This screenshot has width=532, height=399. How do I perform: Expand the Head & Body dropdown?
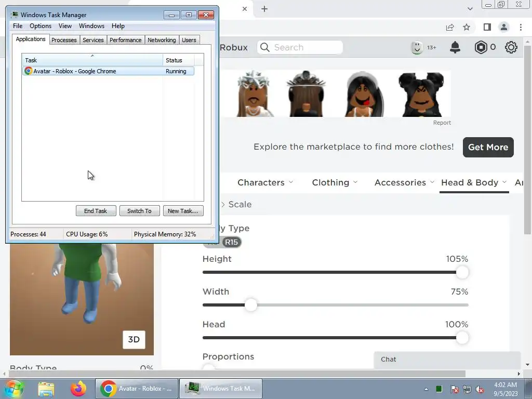click(x=474, y=182)
